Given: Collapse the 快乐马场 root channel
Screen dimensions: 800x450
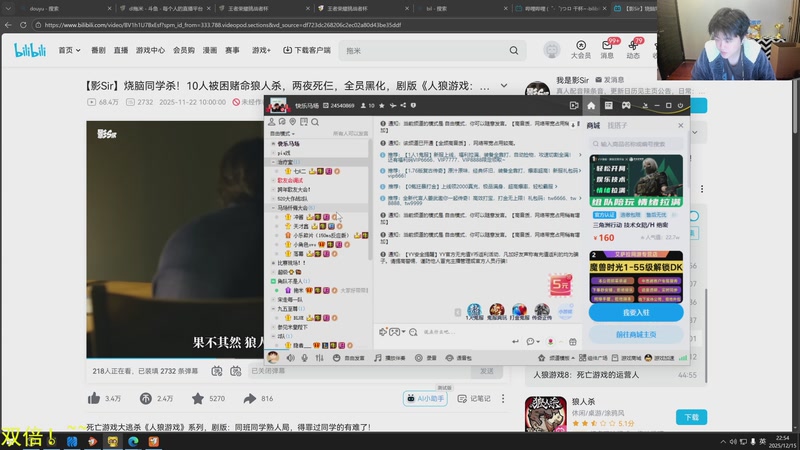Looking at the screenshot, I should [273, 144].
